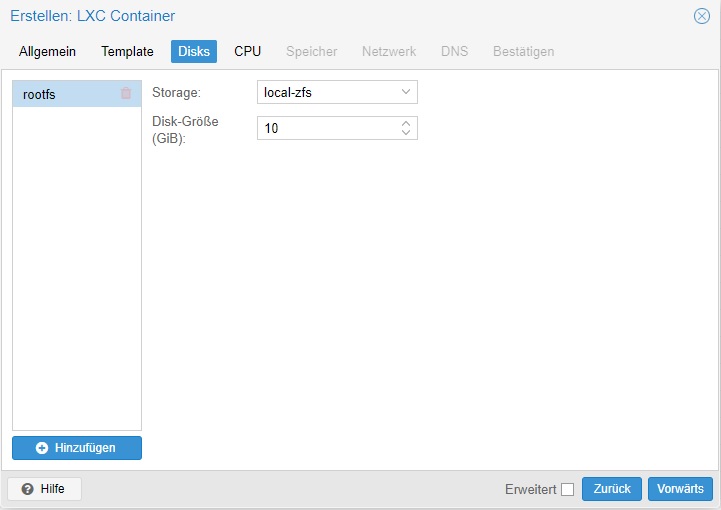The image size is (721, 510).
Task: Click the trash icon on rootfs row
Action: tap(126, 93)
